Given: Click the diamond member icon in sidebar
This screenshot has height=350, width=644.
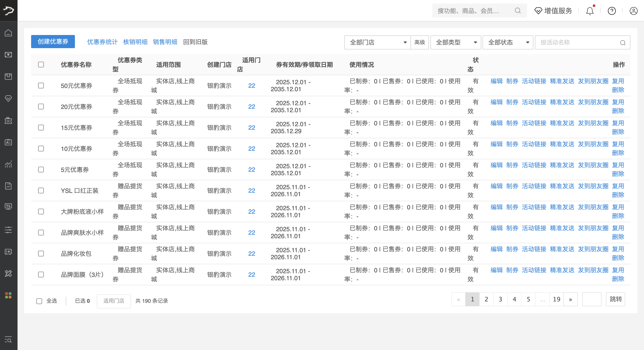Looking at the screenshot, I should (9, 98).
